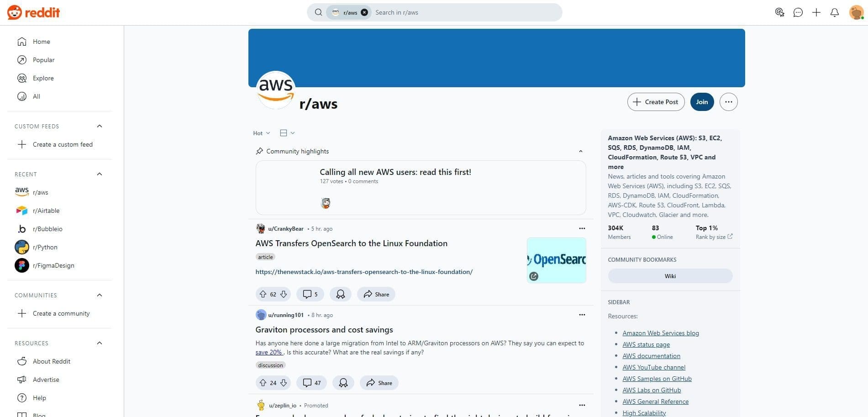The image size is (868, 417).
Task: Open AWS Samples on GitHub link
Action: (657, 379)
